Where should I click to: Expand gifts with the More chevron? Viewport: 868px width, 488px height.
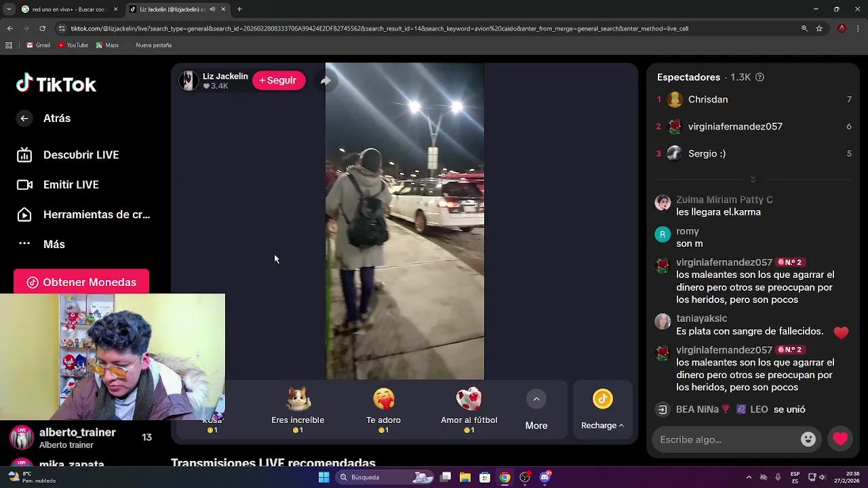click(536, 399)
